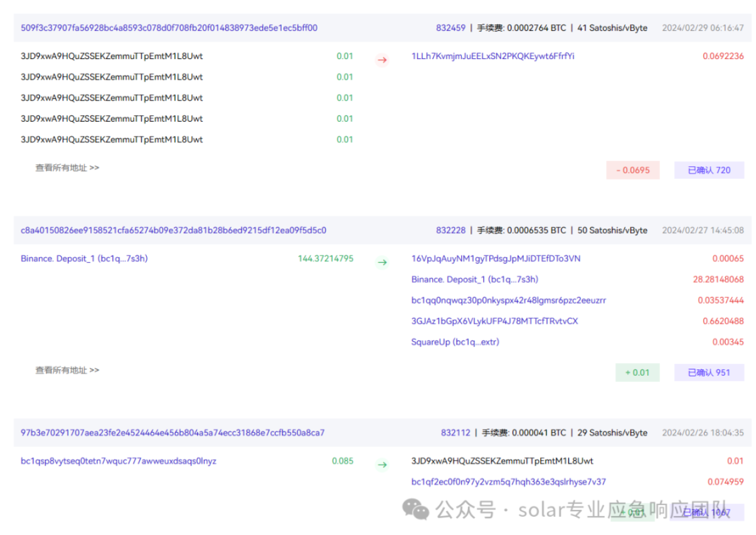Viewport: 756px width, 535px height.
Task: Open the Binance. Deposit_1 input address
Action: point(84,258)
